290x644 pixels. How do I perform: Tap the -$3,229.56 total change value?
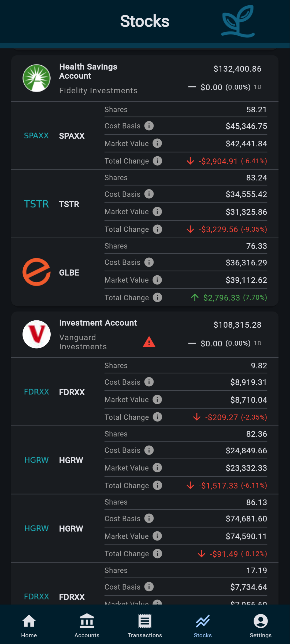(x=218, y=230)
